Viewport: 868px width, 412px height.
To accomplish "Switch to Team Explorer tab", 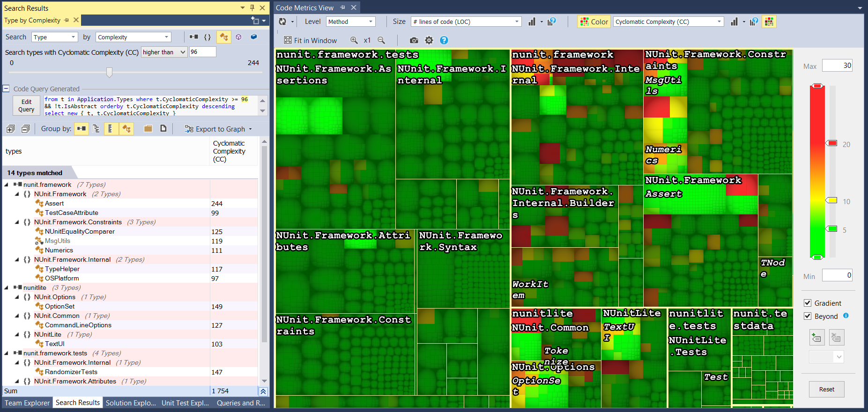I will tap(27, 403).
